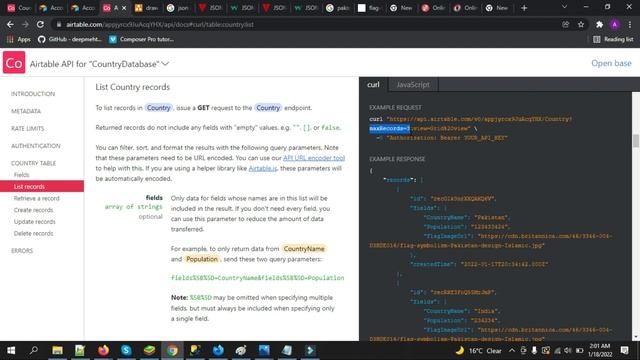Go to the Errors section

pyautogui.click(x=22, y=251)
